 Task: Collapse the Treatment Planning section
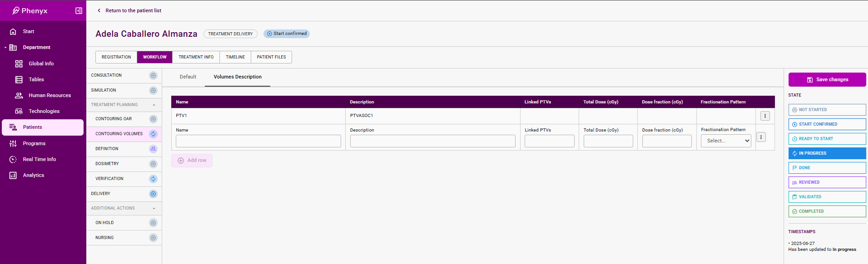154,105
